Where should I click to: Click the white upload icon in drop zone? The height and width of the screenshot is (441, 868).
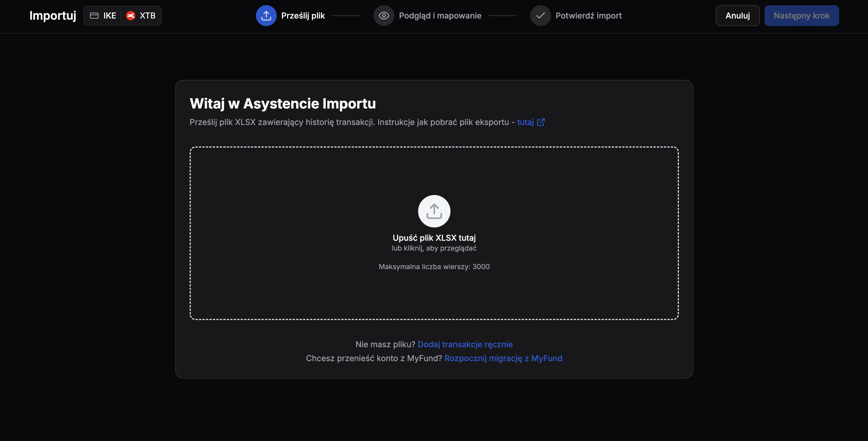point(434,211)
